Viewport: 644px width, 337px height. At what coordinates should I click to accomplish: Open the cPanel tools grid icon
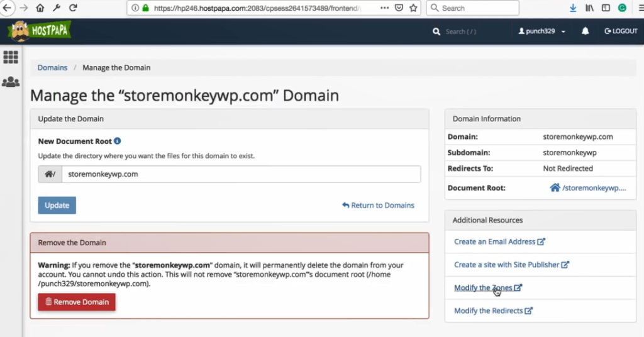pos(11,57)
